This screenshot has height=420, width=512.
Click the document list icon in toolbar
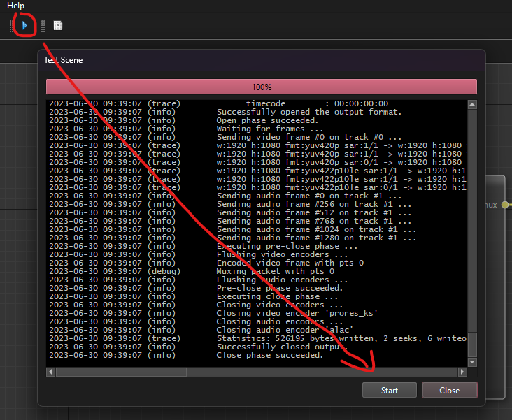click(58, 26)
